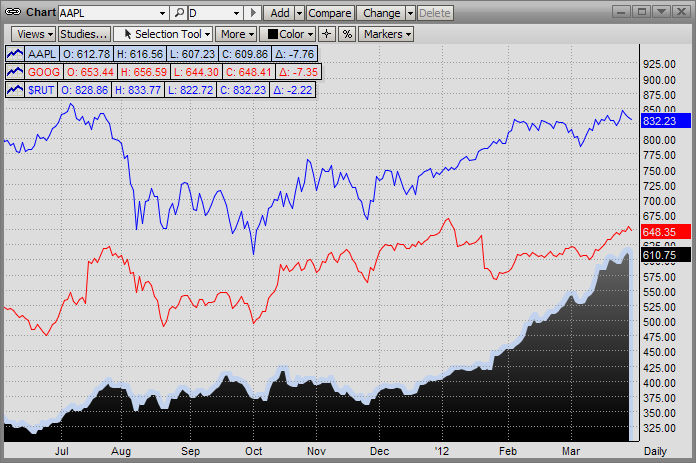Click into the AAPL symbol input field
Image resolution: width=696 pixels, height=463 pixels.
tap(108, 13)
